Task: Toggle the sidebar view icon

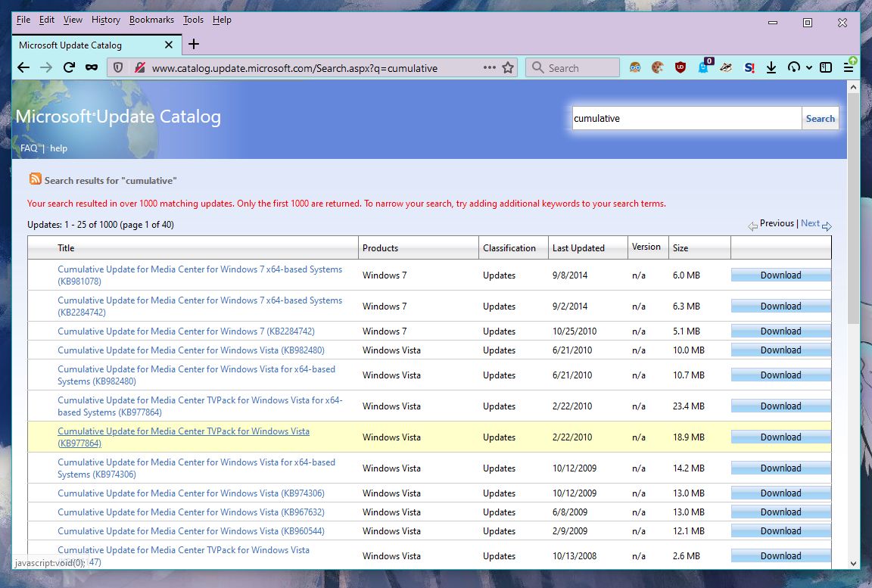Action: (x=825, y=67)
